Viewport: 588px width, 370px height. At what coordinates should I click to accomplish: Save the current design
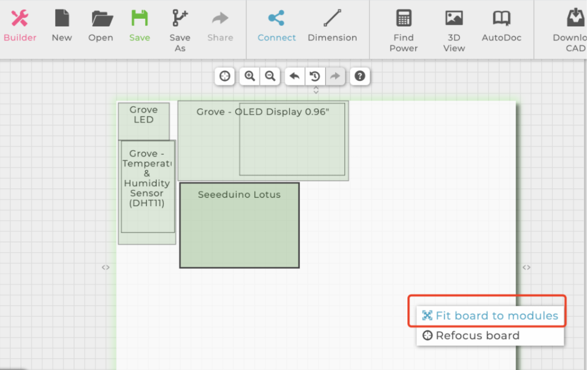coord(140,26)
